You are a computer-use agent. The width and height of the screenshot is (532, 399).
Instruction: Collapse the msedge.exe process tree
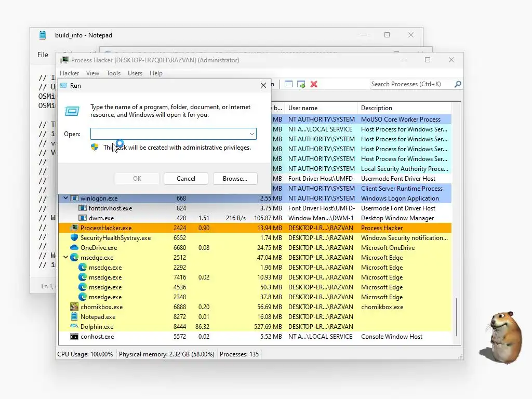click(65, 257)
